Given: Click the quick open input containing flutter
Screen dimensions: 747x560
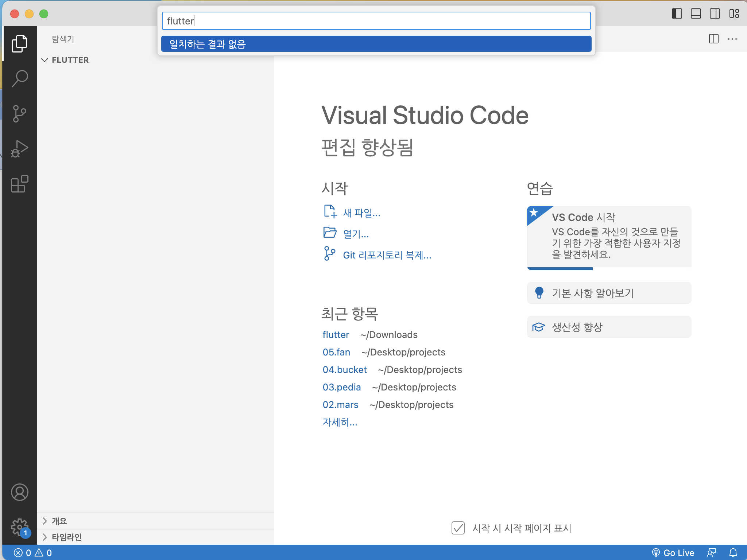Looking at the screenshot, I should point(376,21).
